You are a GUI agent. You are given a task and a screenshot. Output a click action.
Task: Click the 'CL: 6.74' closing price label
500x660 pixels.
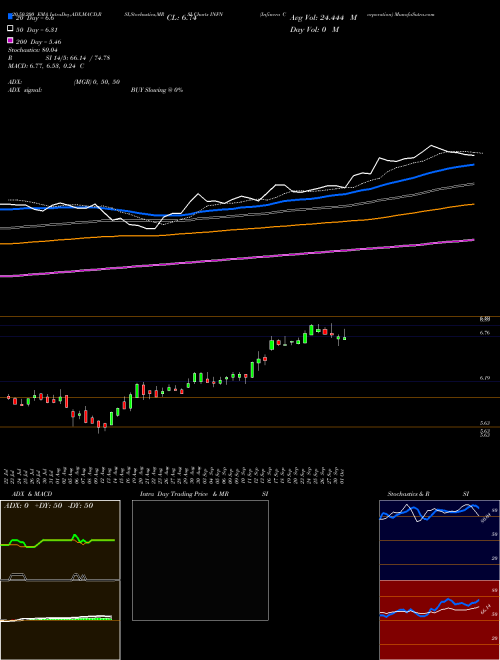tap(181, 18)
